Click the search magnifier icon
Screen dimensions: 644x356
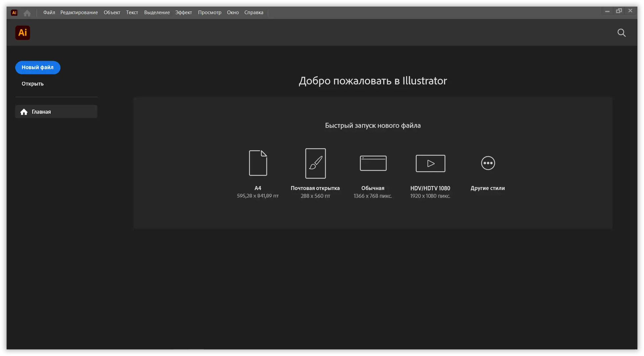pos(621,33)
